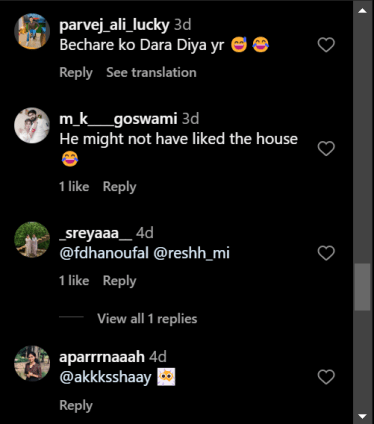This screenshot has width=374, height=424.
Task: Reply to _sreyaaa_'s comment
Action: tap(120, 281)
